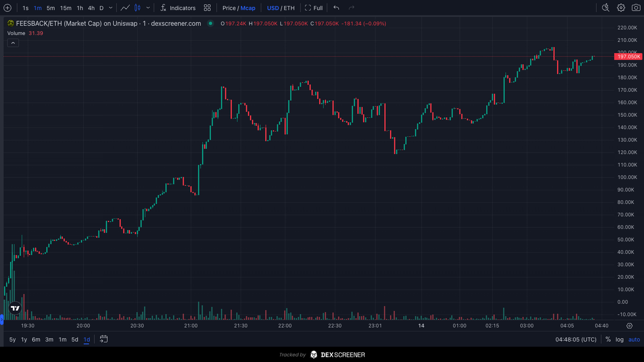Set range to 3m
Image resolution: width=644 pixels, height=362 pixels.
(x=49, y=339)
